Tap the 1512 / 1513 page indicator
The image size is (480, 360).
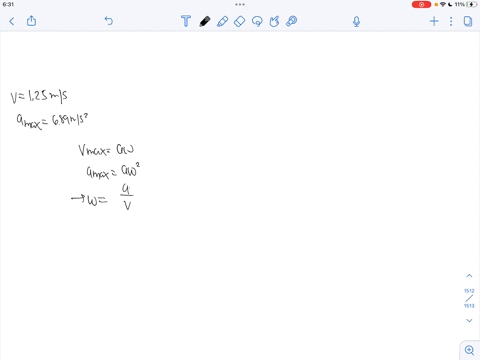469,298
